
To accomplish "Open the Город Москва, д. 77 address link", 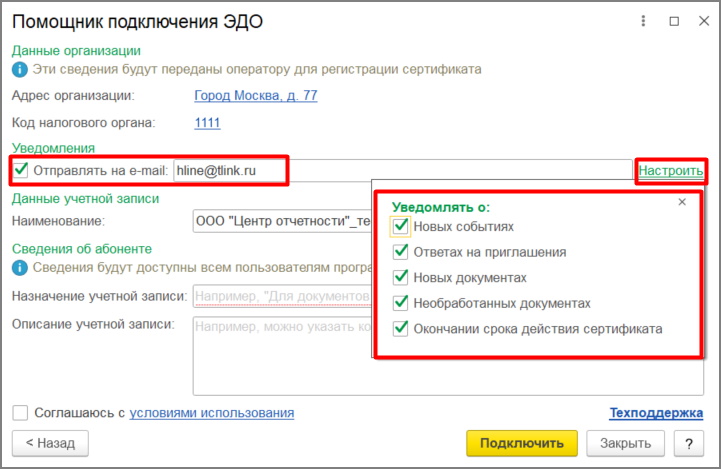I will 256,96.
